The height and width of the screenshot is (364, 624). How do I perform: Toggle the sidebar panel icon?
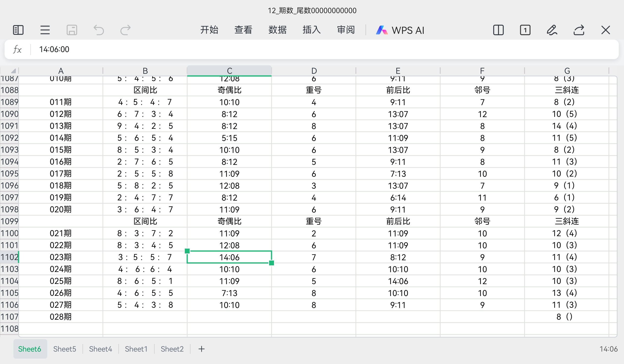(x=18, y=30)
